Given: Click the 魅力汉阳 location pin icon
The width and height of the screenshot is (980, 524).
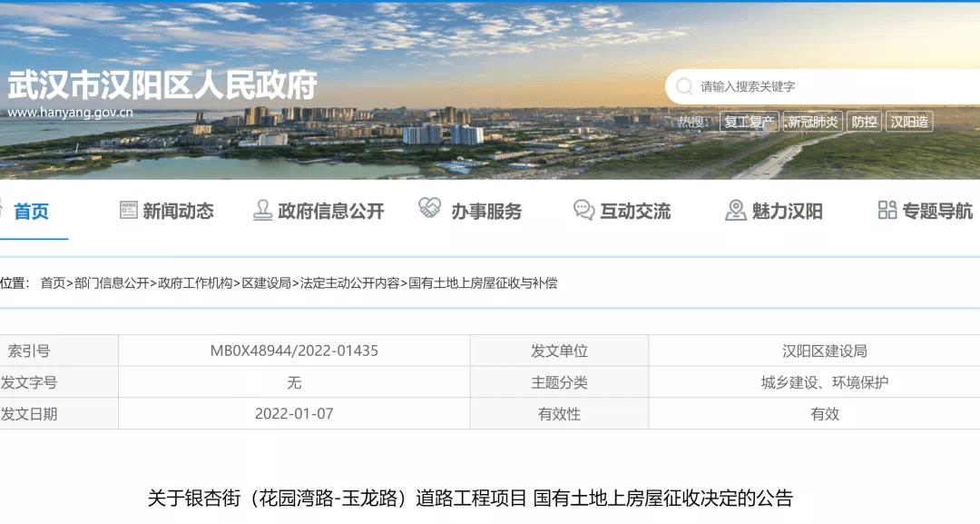Looking at the screenshot, I should tap(736, 211).
